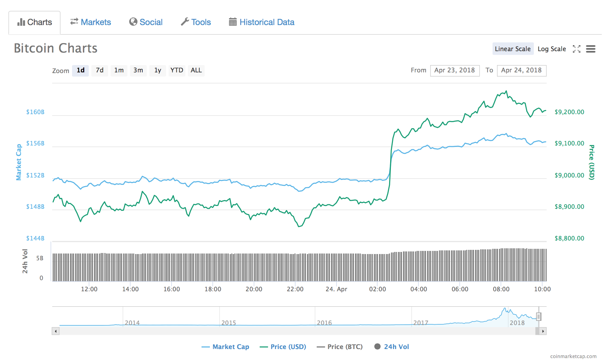Toggle Price (USD) series in legend

coord(283,347)
